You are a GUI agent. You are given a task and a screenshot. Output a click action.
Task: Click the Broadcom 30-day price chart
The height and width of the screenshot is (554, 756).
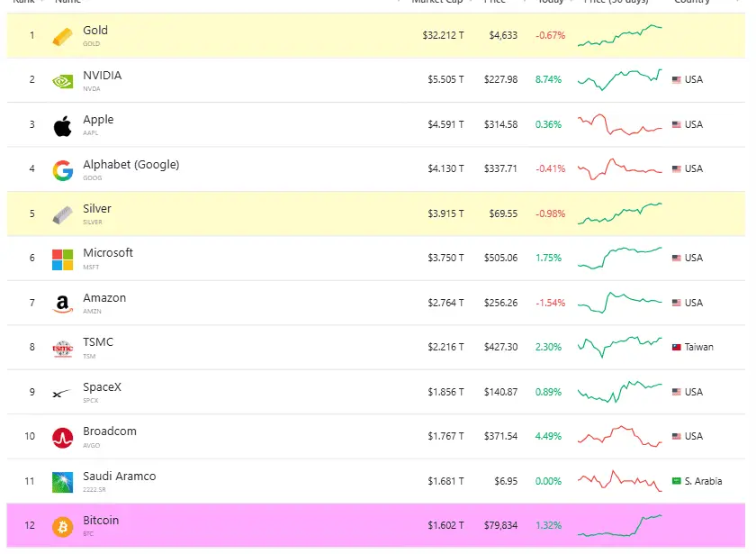coord(620,436)
